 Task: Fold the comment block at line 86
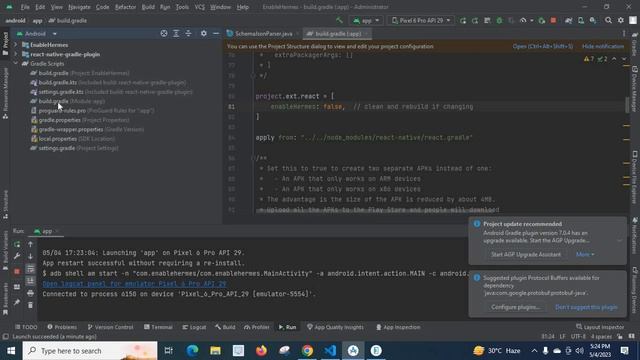point(253,158)
